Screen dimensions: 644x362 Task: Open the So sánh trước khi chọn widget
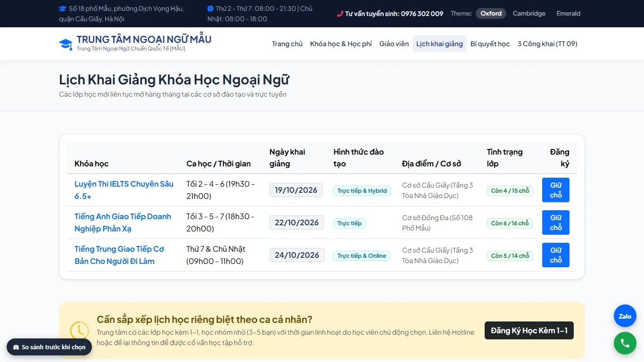pyautogui.click(x=50, y=347)
